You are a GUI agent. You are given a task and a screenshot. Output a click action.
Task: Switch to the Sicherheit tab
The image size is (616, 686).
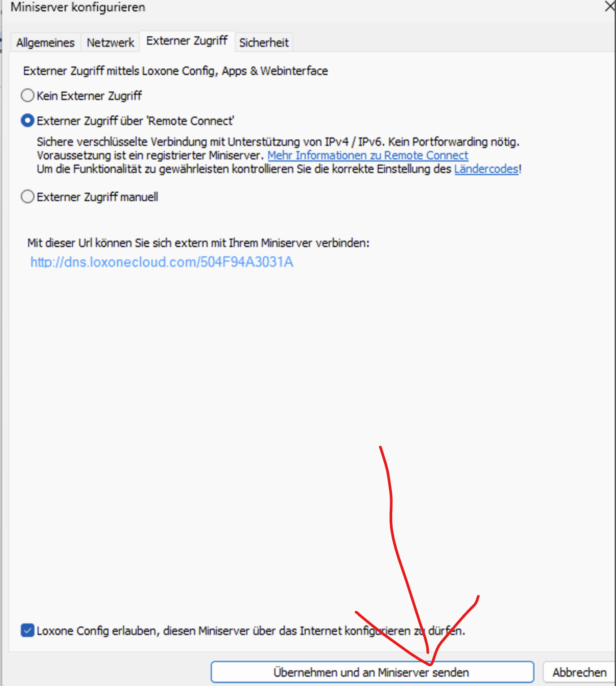(264, 43)
